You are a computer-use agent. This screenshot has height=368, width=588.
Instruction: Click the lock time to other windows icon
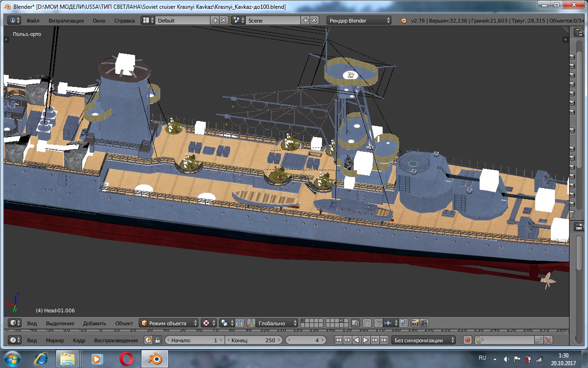(158, 340)
